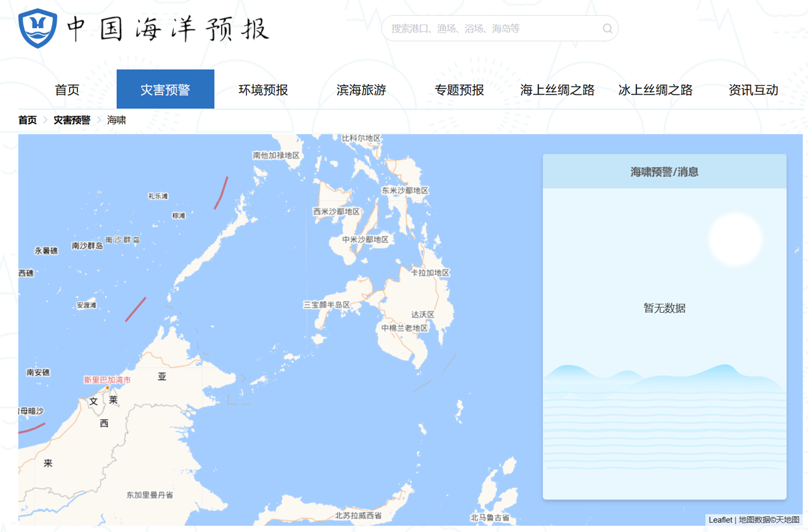This screenshot has width=808, height=532.
Task: Open the 资讯互动 menu item
Action: click(x=753, y=90)
